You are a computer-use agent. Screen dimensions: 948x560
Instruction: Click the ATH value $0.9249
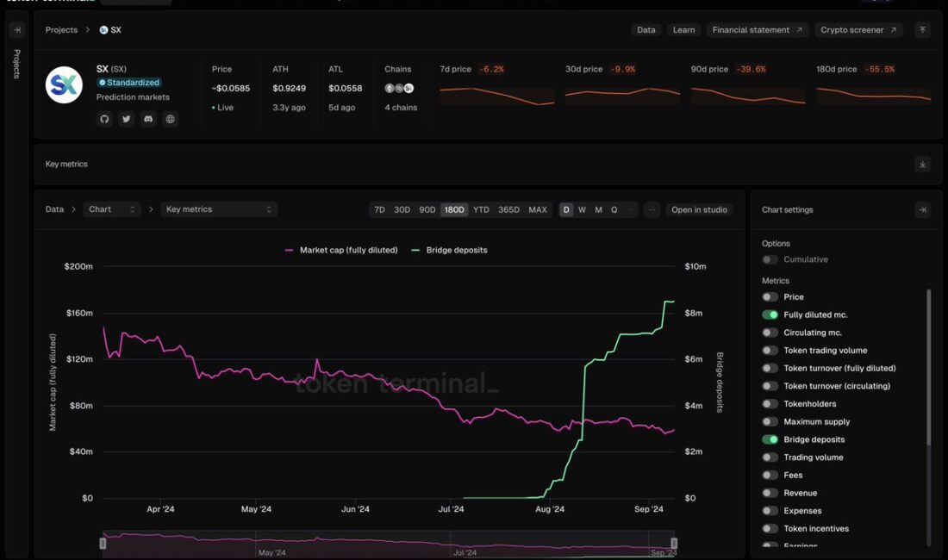click(289, 88)
